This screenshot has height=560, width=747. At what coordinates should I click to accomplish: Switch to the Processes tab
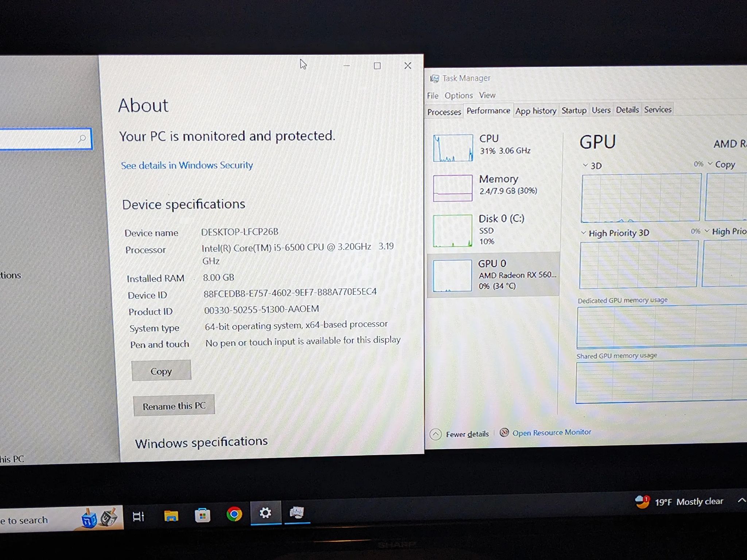[x=444, y=112]
